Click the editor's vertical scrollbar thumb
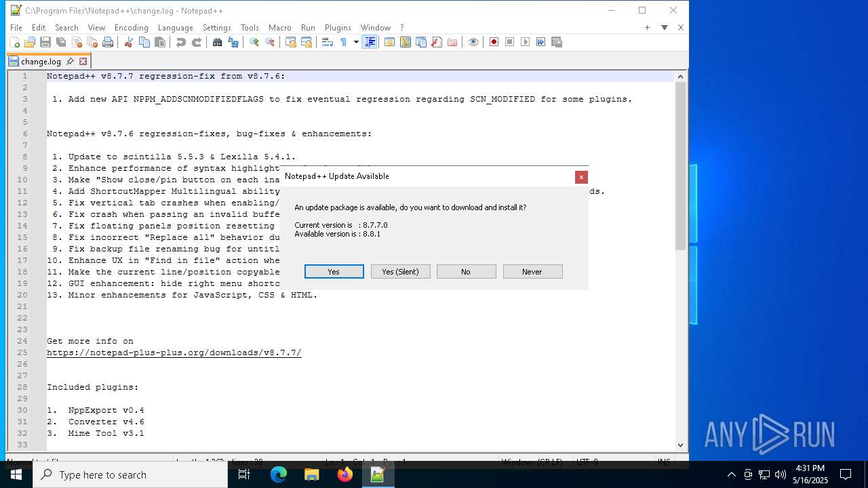 [x=680, y=167]
